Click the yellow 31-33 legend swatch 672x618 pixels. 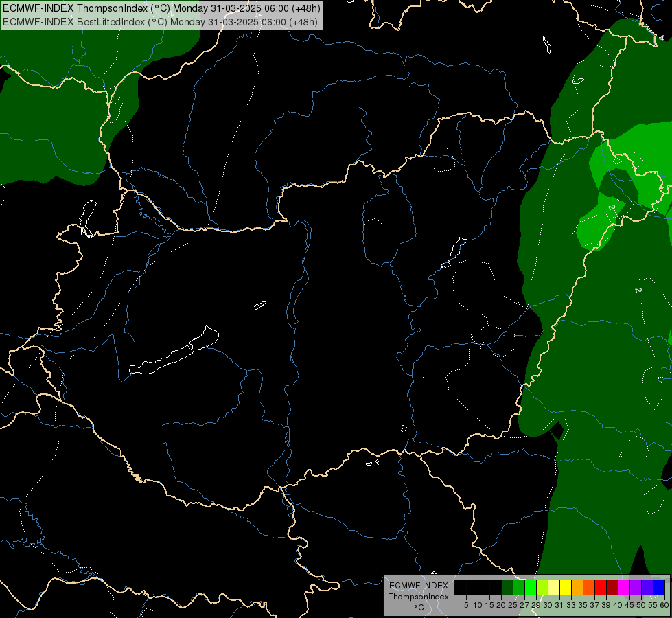[566, 587]
